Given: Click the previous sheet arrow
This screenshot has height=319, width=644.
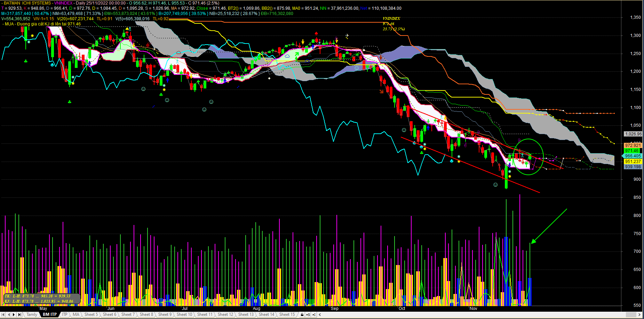Looking at the screenshot, I should [9, 314].
